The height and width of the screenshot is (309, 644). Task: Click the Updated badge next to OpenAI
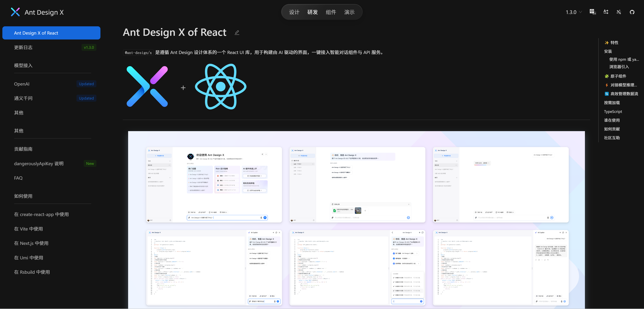coord(86,84)
